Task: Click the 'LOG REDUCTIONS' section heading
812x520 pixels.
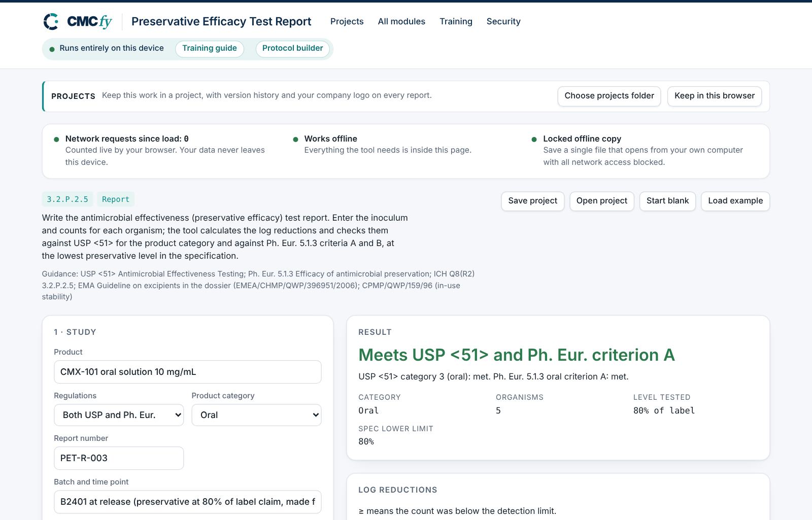Action: [x=398, y=490]
